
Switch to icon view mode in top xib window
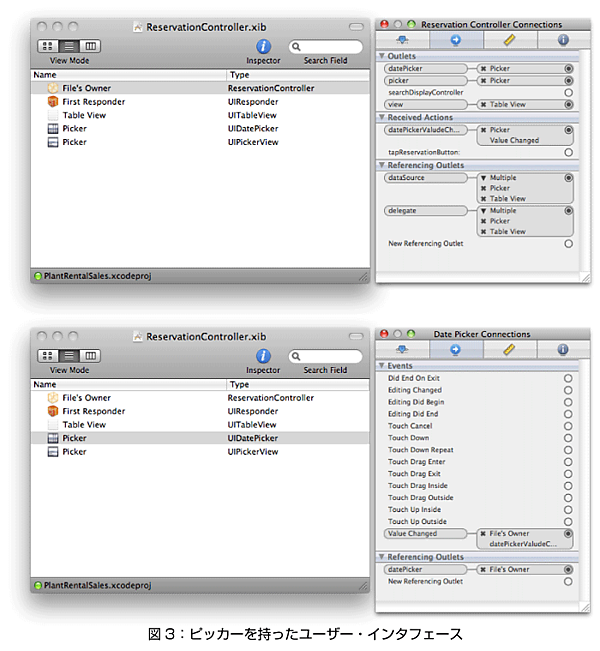48,46
